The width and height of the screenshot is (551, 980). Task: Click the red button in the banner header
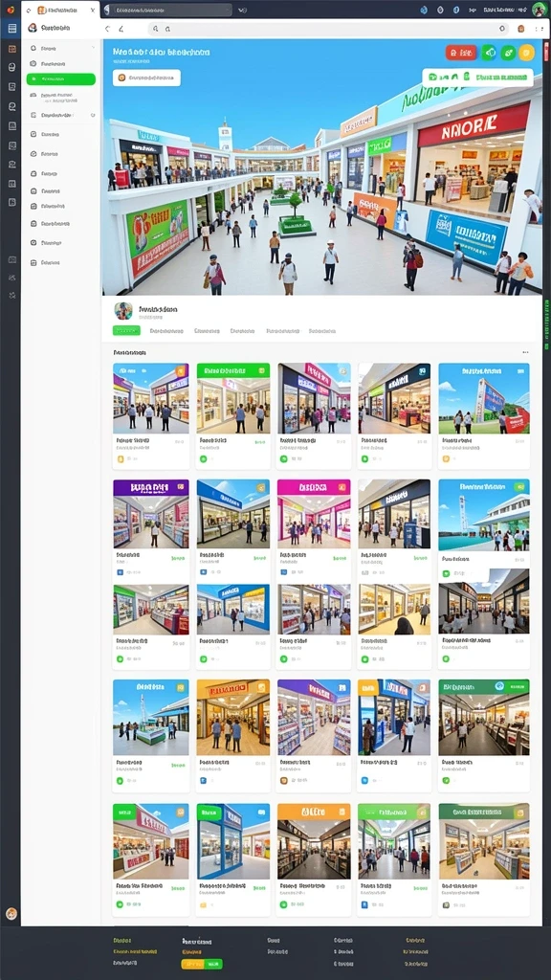pos(461,54)
